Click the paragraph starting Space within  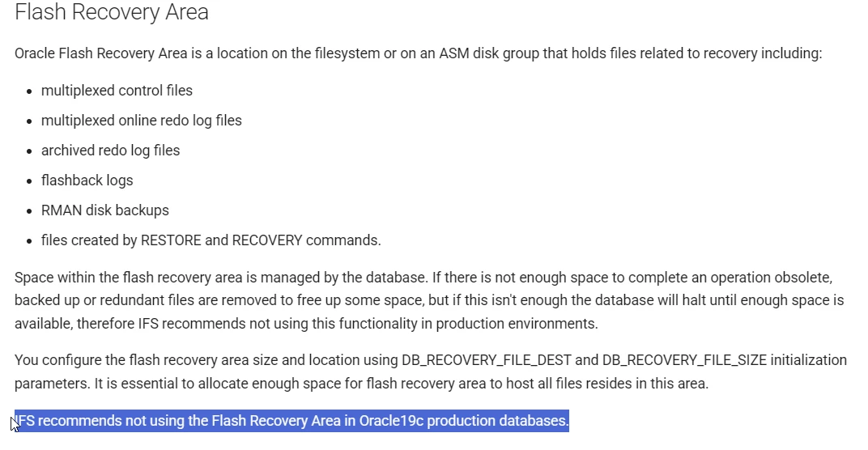(x=429, y=300)
